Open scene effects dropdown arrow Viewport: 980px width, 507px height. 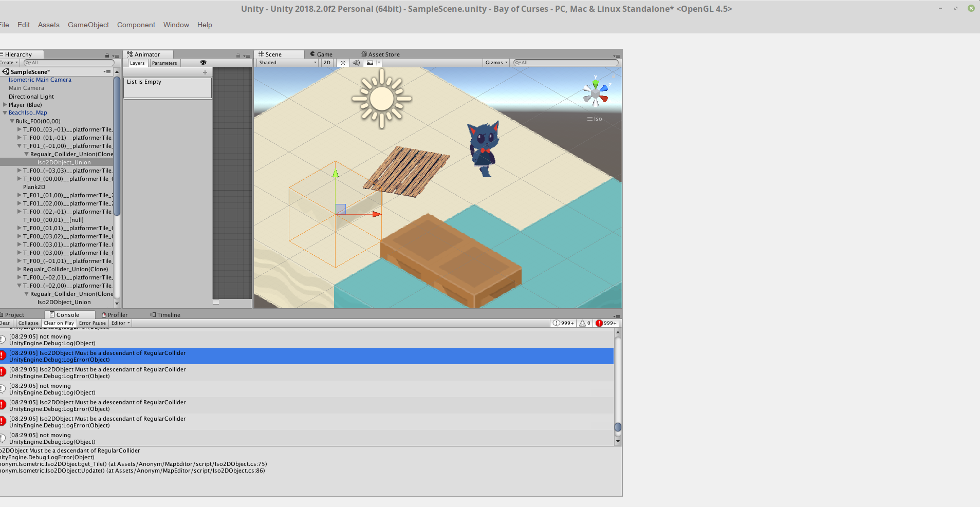click(379, 63)
